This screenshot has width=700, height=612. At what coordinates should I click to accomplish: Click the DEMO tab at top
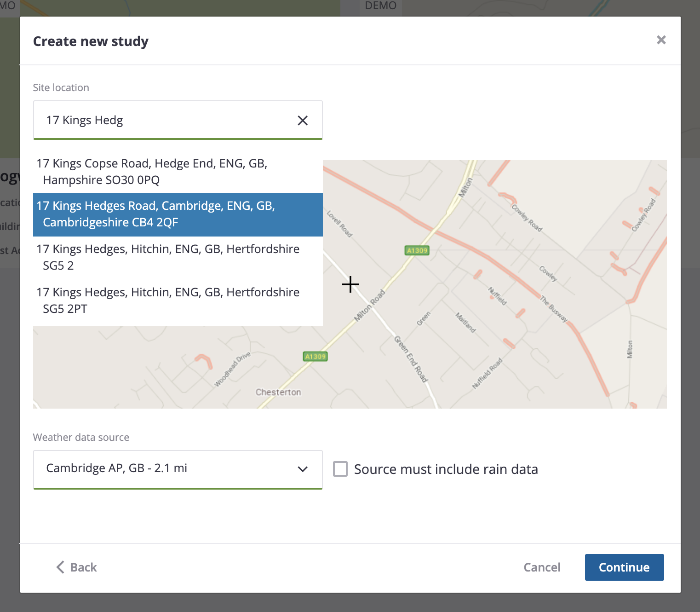click(380, 6)
